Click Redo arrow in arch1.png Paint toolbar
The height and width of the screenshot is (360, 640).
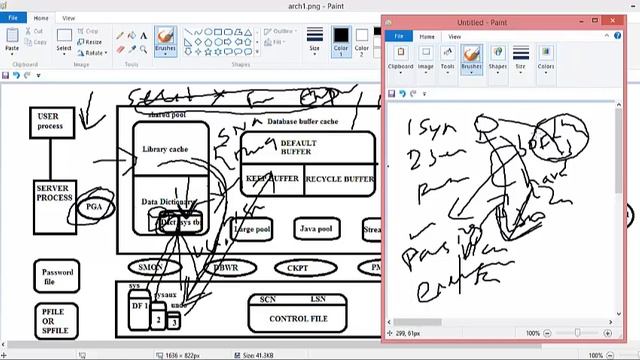pos(27,76)
